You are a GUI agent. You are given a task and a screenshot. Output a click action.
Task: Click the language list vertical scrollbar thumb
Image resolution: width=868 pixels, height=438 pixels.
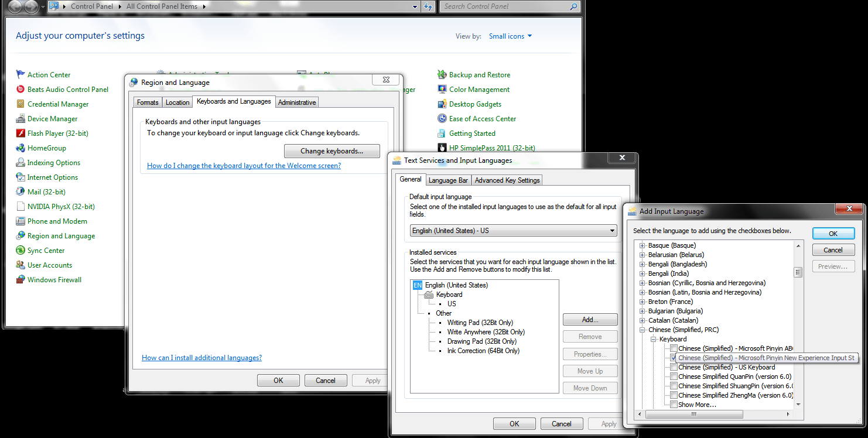(x=798, y=272)
